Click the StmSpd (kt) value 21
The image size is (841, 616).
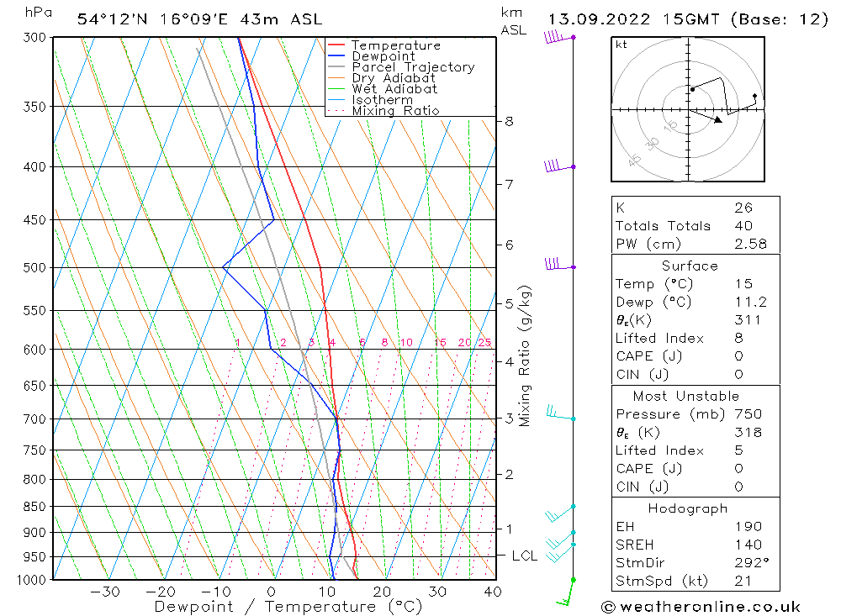coord(743,582)
